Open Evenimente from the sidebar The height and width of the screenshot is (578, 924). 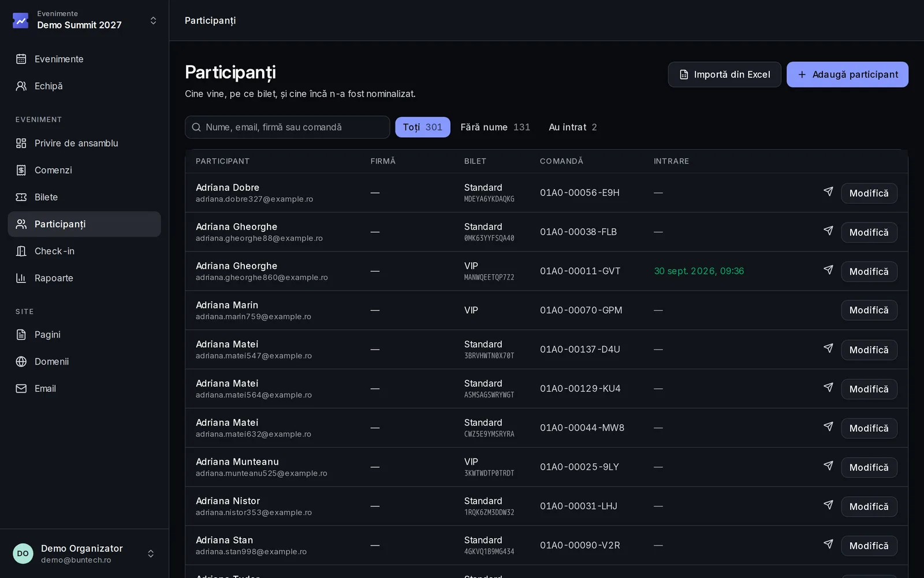(x=84, y=59)
